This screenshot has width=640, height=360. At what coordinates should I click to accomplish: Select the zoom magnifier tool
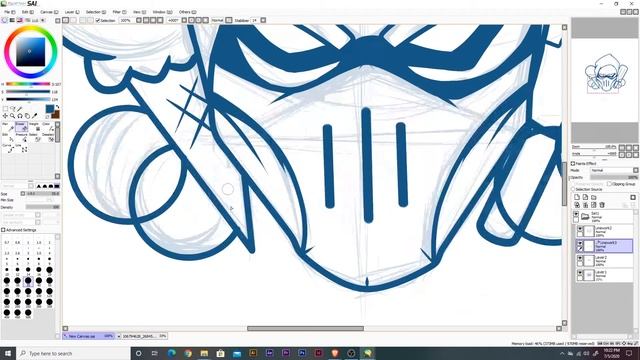click(x=13, y=116)
